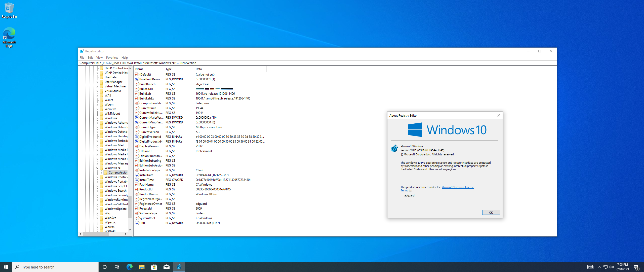The width and height of the screenshot is (644, 272).
Task: Click the Windows NT folder icon
Action: 102,168
